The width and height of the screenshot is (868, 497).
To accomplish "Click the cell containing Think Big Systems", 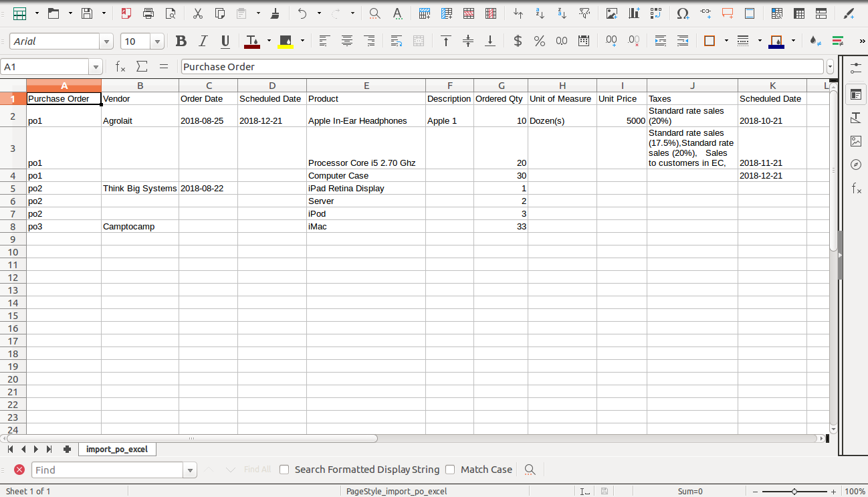I will coord(140,188).
